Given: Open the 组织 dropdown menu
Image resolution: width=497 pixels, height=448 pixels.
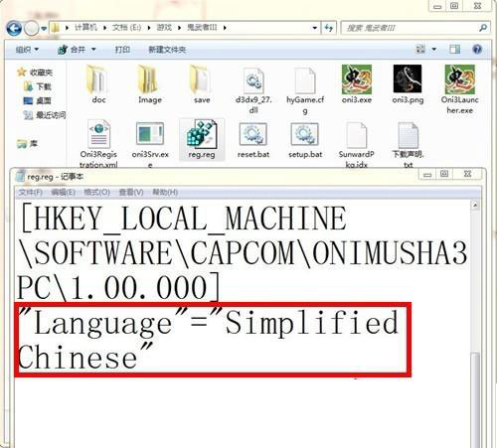Looking at the screenshot, I should click(27, 50).
